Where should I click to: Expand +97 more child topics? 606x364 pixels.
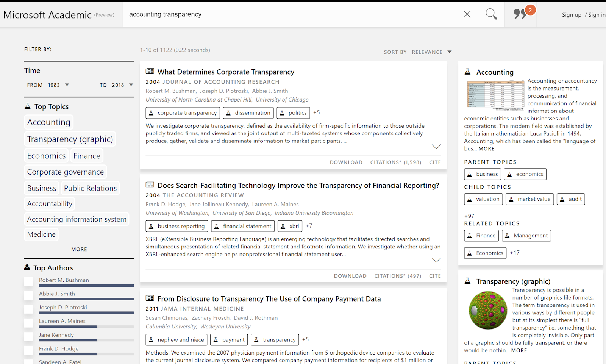pyautogui.click(x=469, y=216)
